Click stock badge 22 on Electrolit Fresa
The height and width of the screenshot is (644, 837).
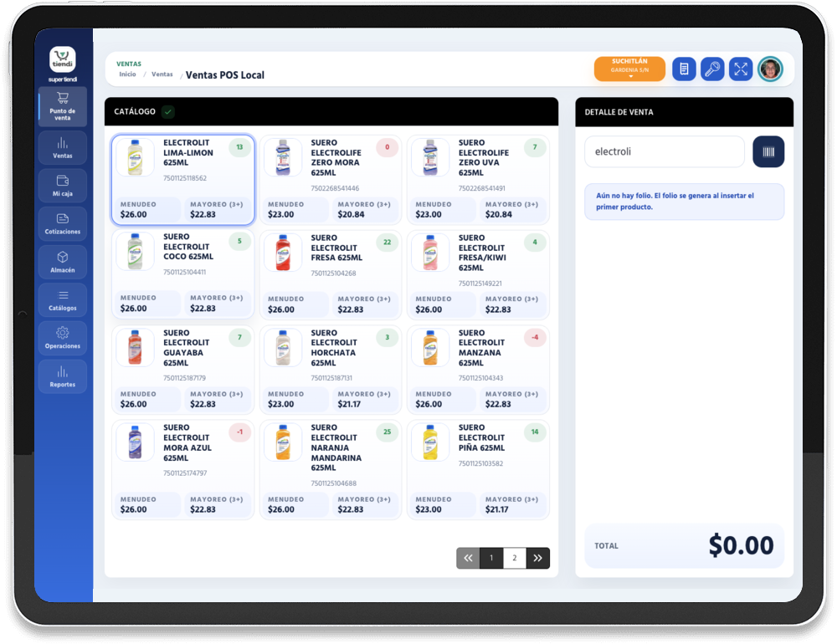[x=387, y=243]
